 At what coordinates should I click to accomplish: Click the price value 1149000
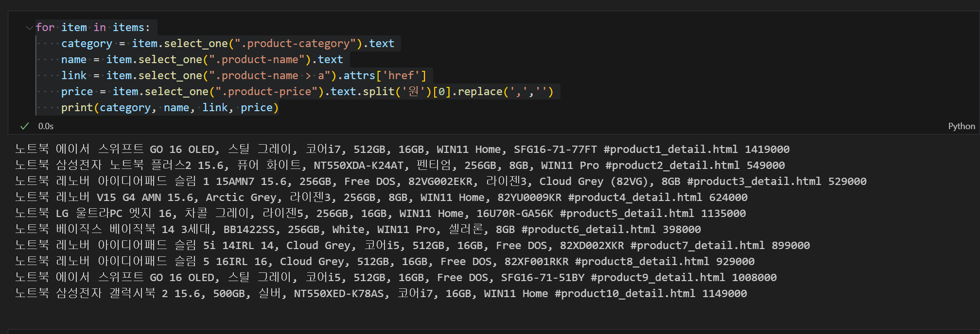click(724, 294)
